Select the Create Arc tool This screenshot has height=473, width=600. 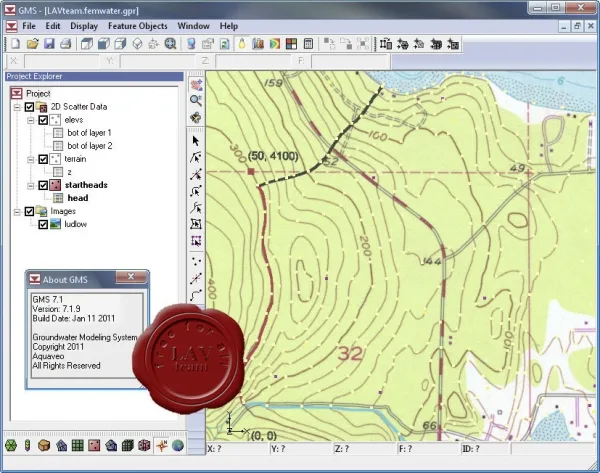196,295
